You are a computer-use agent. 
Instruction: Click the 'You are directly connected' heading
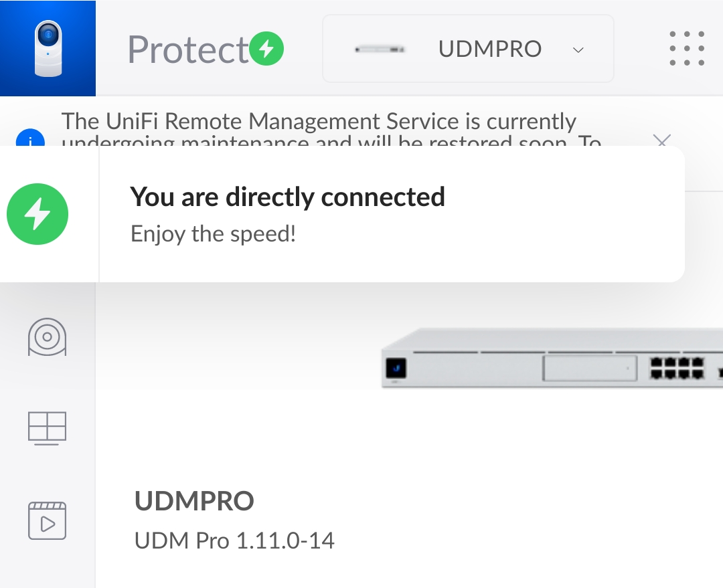[287, 197]
